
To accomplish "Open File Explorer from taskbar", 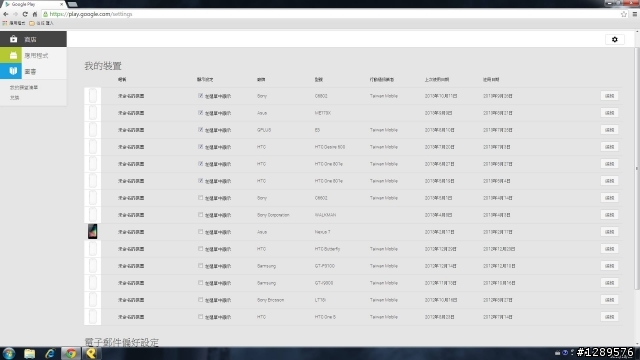I will pos(29,353).
